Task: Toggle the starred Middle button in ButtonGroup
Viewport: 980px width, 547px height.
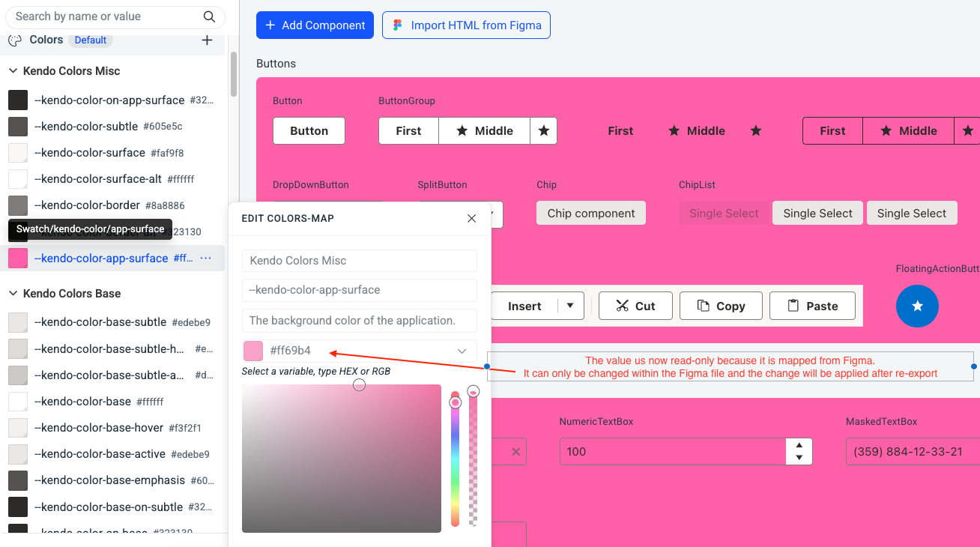Action: point(484,130)
